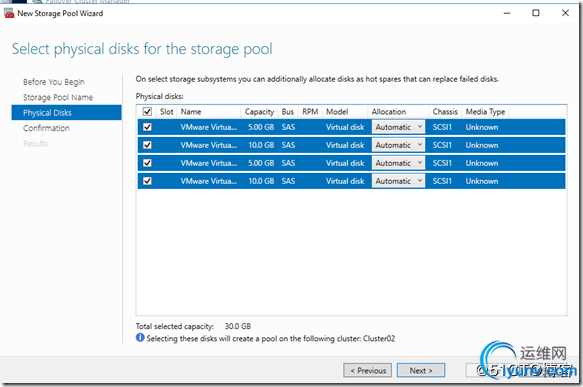Sort disks by Capacity column header
Image resolution: width=583 pixels, height=387 pixels.
(x=260, y=112)
